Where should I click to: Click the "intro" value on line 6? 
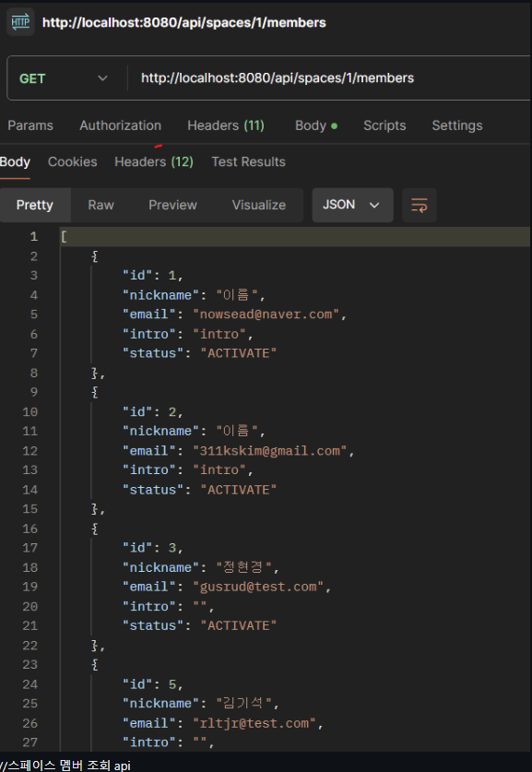pyautogui.click(x=219, y=334)
